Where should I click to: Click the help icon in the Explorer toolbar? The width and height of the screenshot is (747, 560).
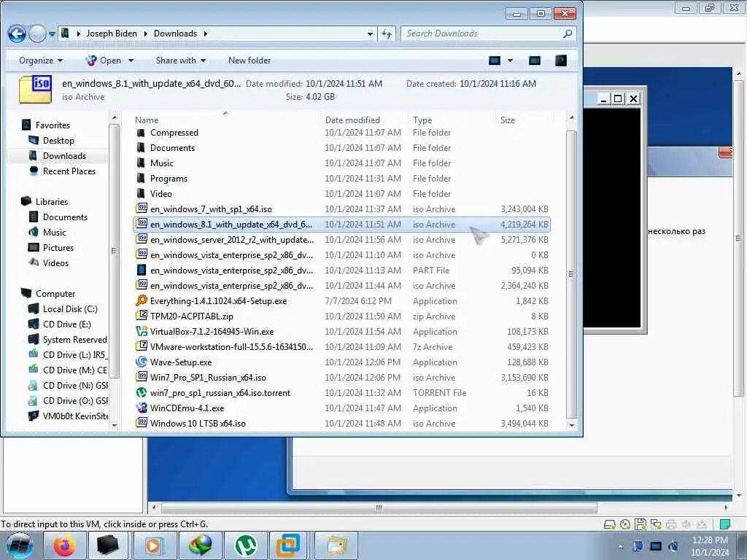[561, 61]
